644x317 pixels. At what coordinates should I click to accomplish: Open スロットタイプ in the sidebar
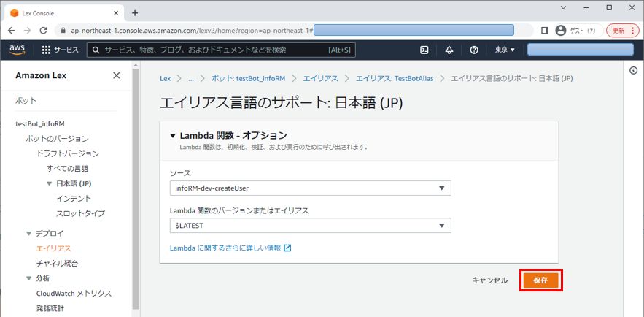coord(80,213)
